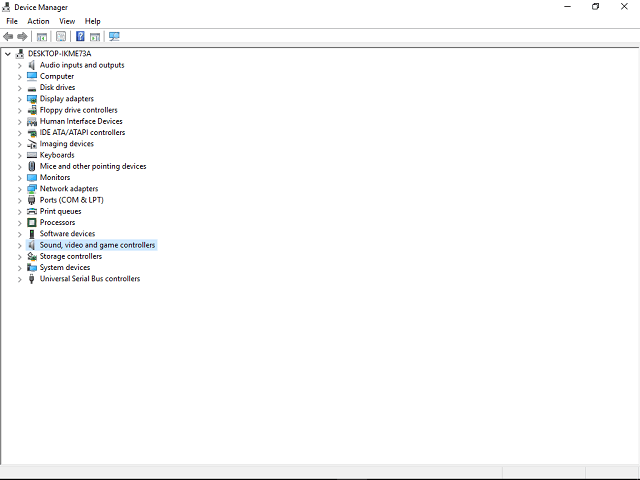Screen dimensions: 640x480
Task: Expand Audio inputs and outputs chevron
Action: pos(19,65)
